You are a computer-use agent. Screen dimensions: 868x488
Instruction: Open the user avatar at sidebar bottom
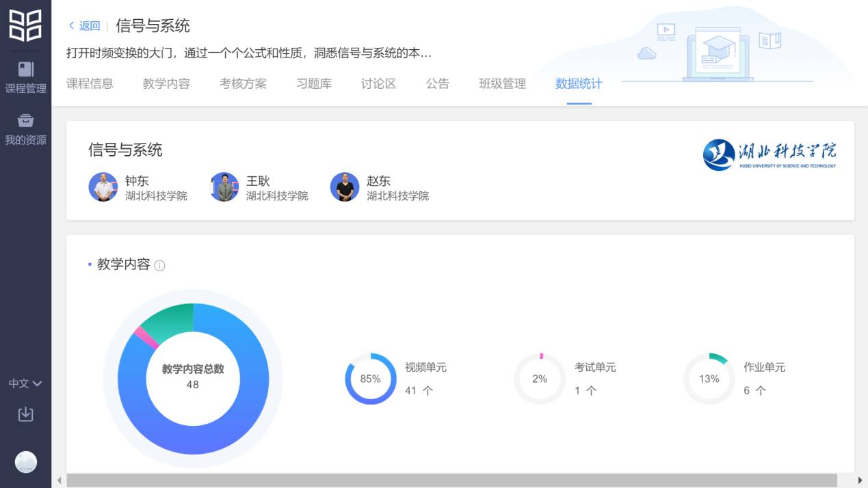coord(25,463)
